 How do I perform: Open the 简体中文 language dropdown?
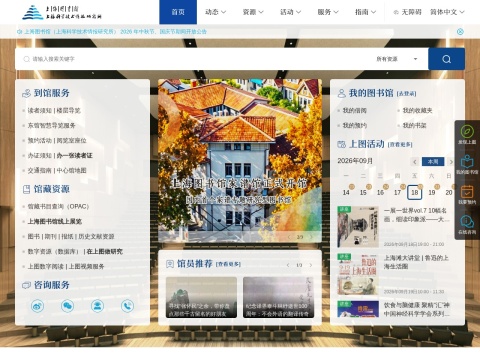[x=447, y=12]
